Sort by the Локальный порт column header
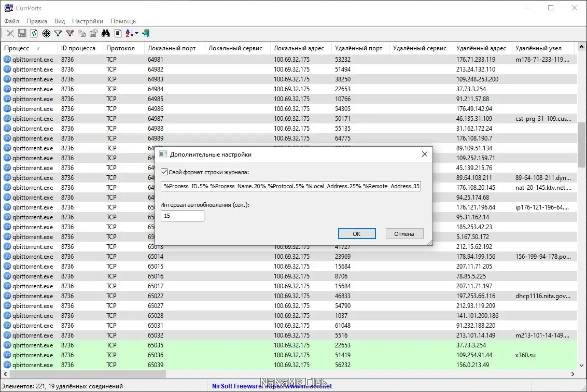The width and height of the screenshot is (587, 392). pos(175,48)
